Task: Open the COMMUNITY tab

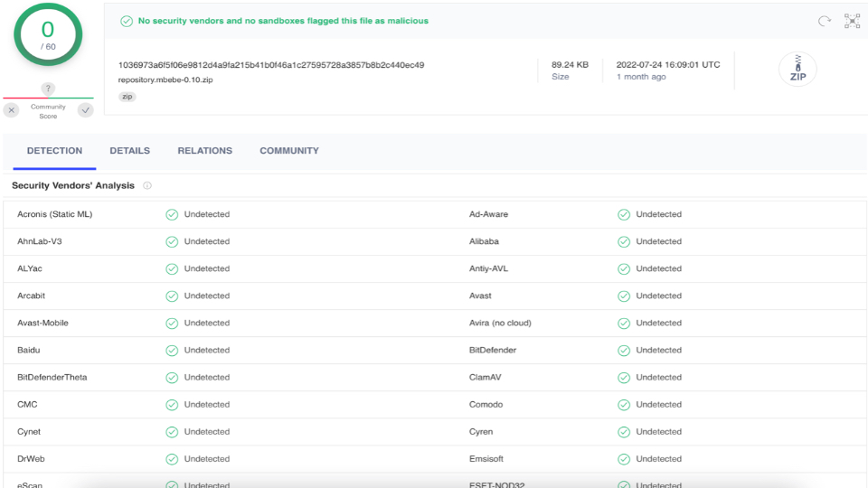Action: click(289, 151)
